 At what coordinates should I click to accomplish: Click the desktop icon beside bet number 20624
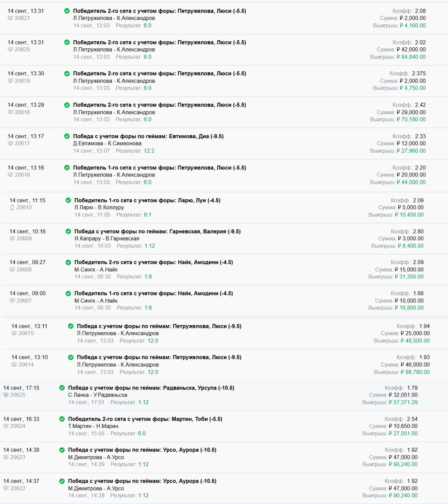[6, 426]
